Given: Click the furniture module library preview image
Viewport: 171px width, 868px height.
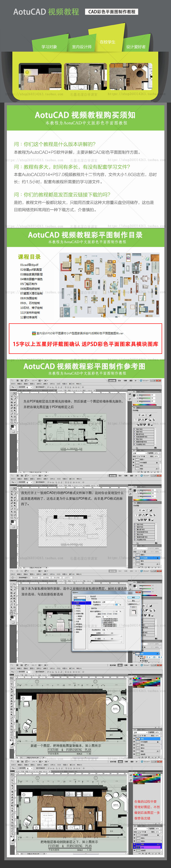Looking at the screenshot, I should tap(109, 285).
